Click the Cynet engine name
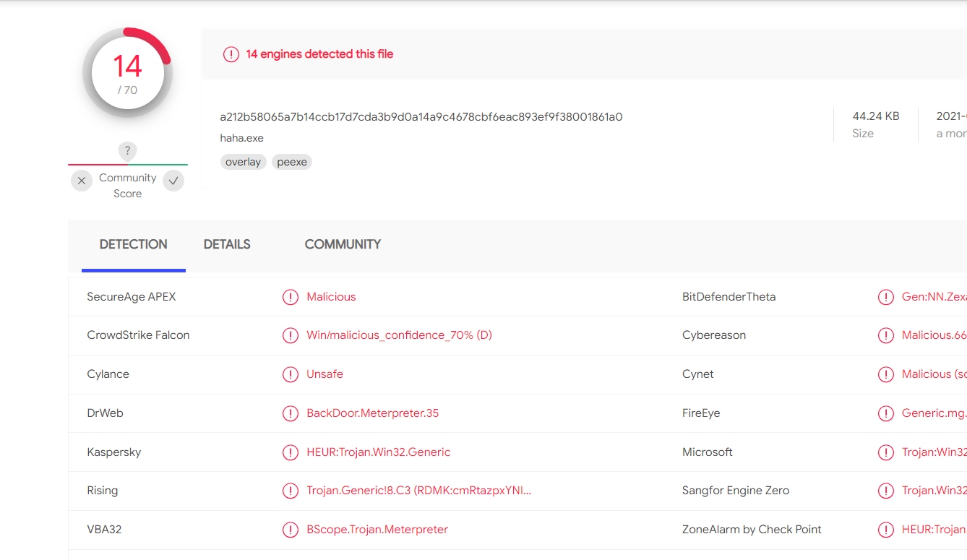This screenshot has width=967, height=560. point(698,374)
